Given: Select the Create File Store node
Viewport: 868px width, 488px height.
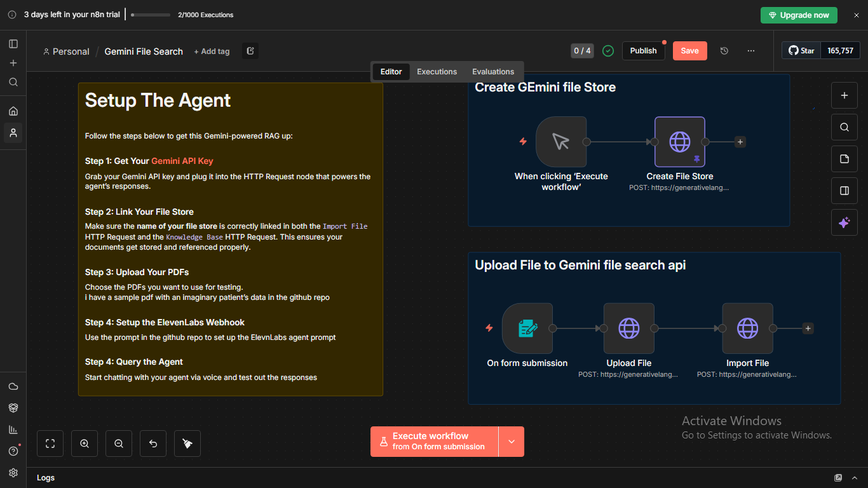Looking at the screenshot, I should (680, 142).
